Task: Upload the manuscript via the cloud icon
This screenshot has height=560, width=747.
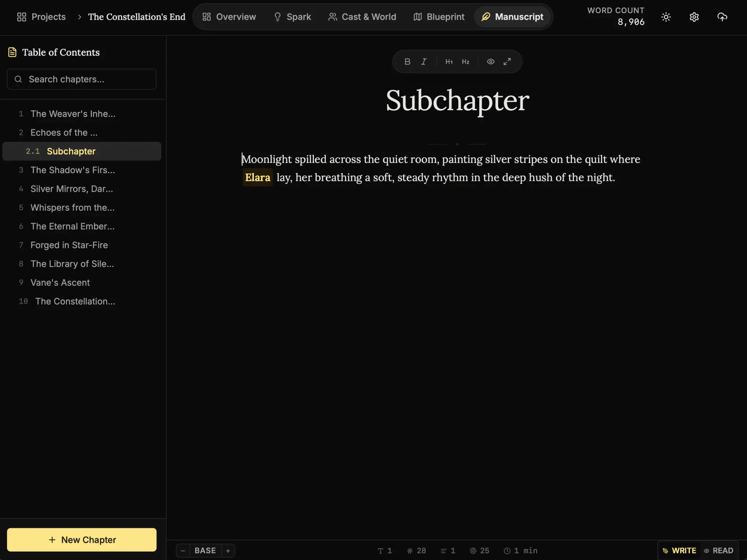Action: 722,17
